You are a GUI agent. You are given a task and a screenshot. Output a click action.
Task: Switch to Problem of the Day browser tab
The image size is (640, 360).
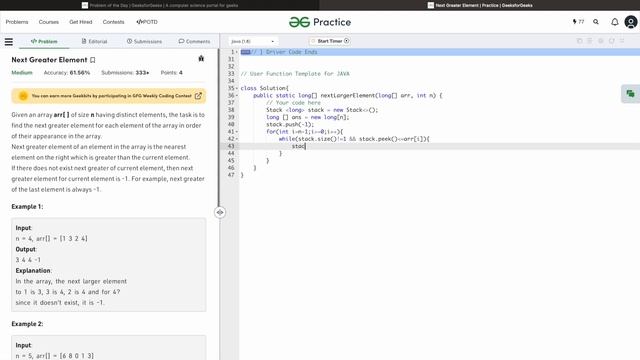coord(160,5)
